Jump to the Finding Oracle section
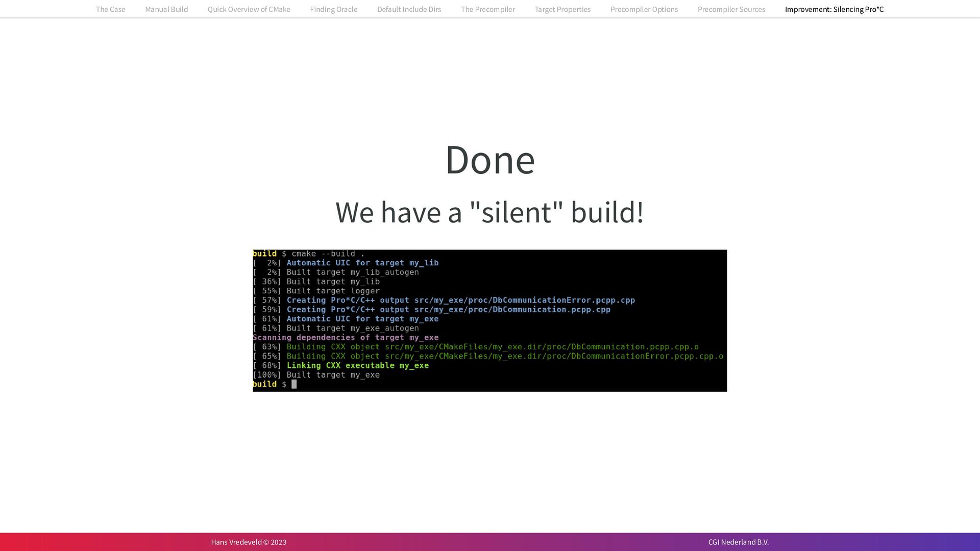The height and width of the screenshot is (551, 980). pos(333,9)
